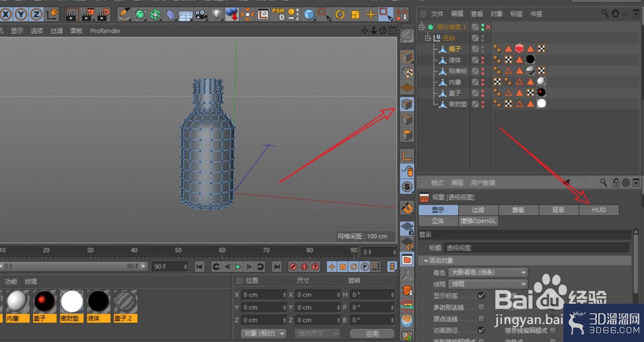Click the 应用 apply button
This screenshot has height=342, width=644.
[x=372, y=334]
